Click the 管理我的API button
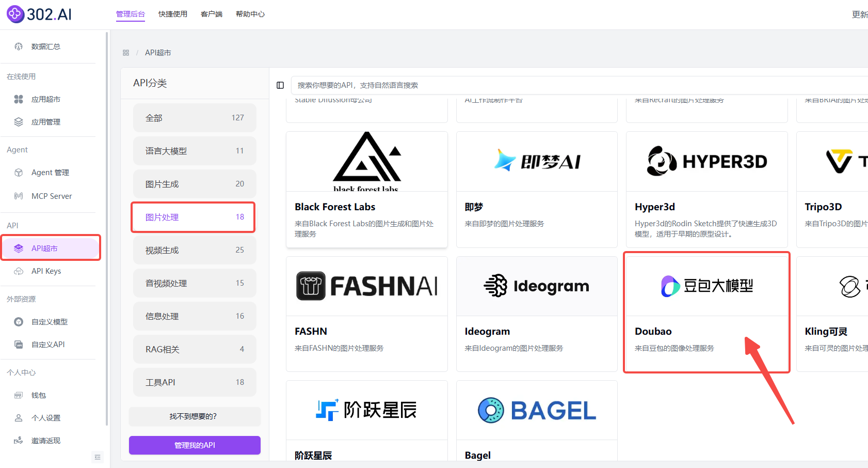Viewport: 868px width, 468px height. coord(195,445)
